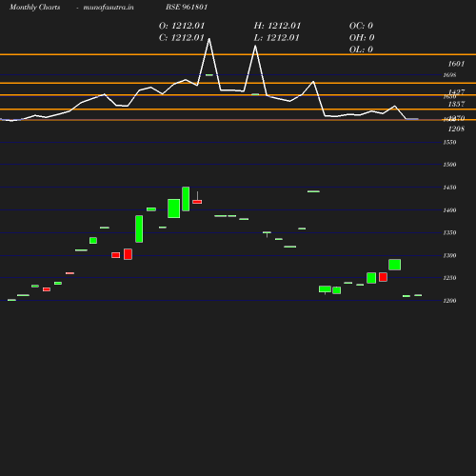
Task: Click the 1601 level label
Action: (456, 64)
